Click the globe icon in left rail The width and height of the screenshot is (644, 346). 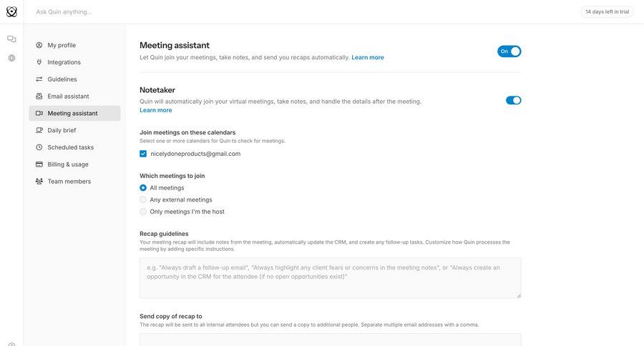(x=11, y=58)
